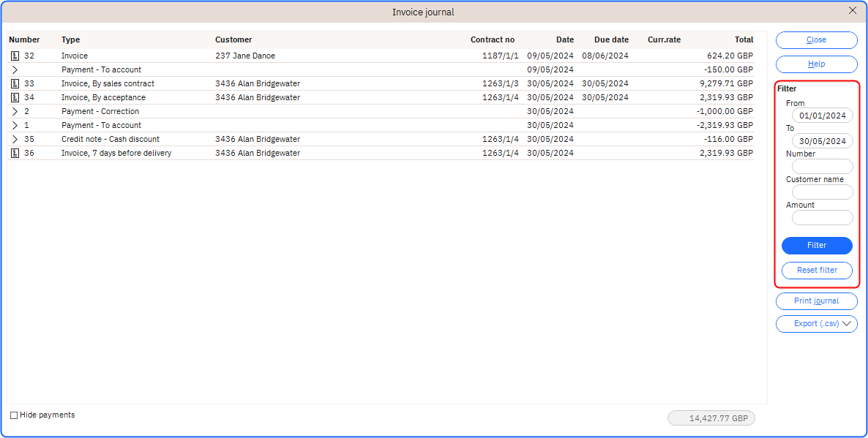The image size is (868, 438).
Task: Click Reset filter
Action: click(817, 270)
